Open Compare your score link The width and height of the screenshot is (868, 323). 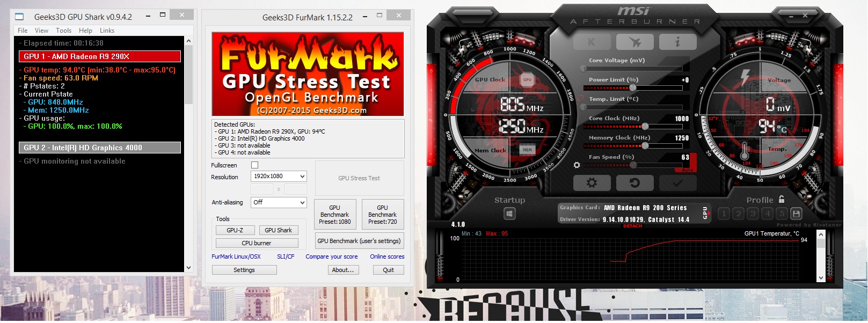coord(332,256)
